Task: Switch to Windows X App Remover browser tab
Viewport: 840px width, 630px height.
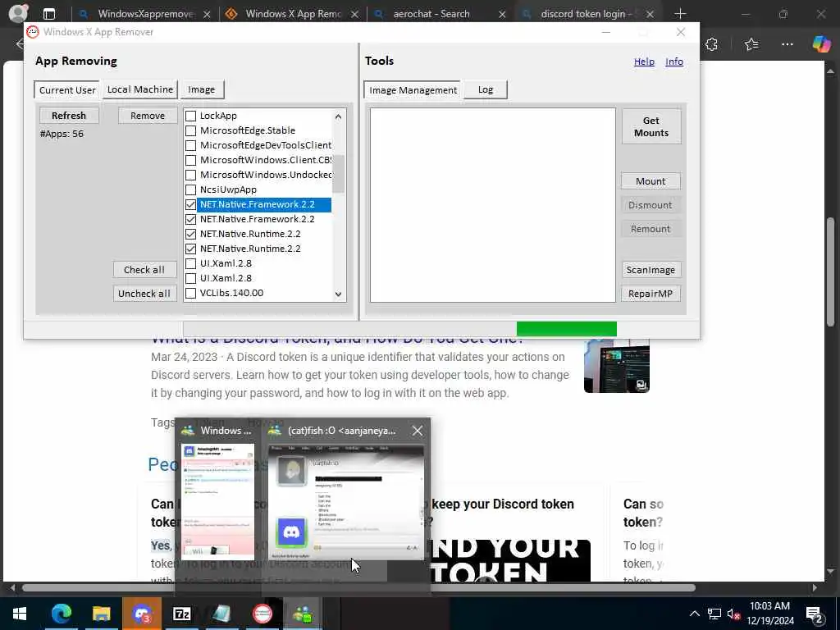Action: click(292, 14)
